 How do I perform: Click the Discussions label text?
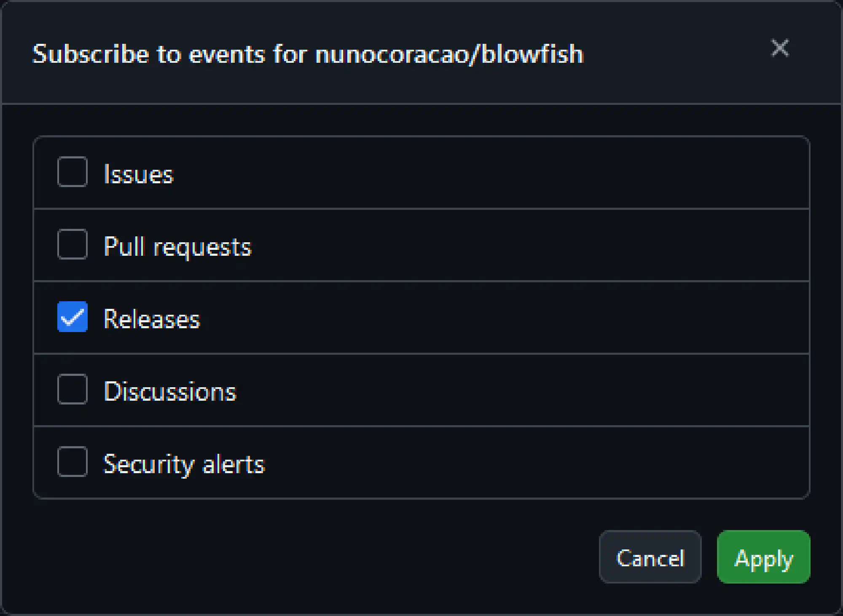click(170, 391)
